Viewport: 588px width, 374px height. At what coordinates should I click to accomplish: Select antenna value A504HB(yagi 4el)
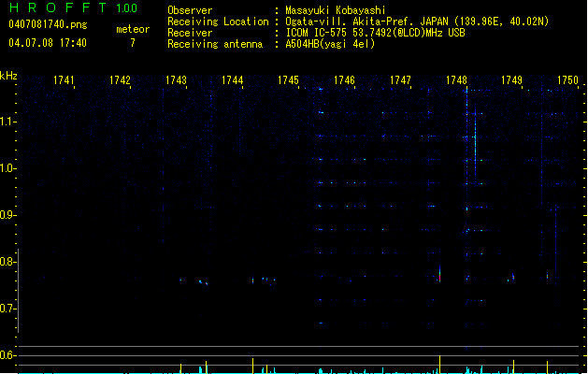coord(330,44)
